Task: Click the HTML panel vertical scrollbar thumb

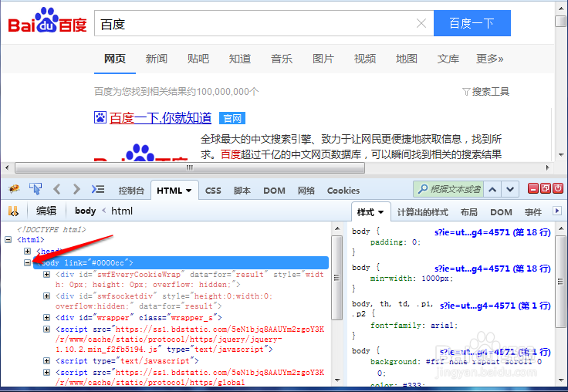Action: coord(337,278)
